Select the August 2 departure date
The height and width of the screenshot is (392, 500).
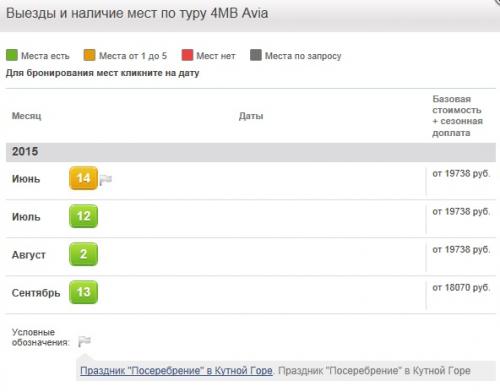pos(83,254)
